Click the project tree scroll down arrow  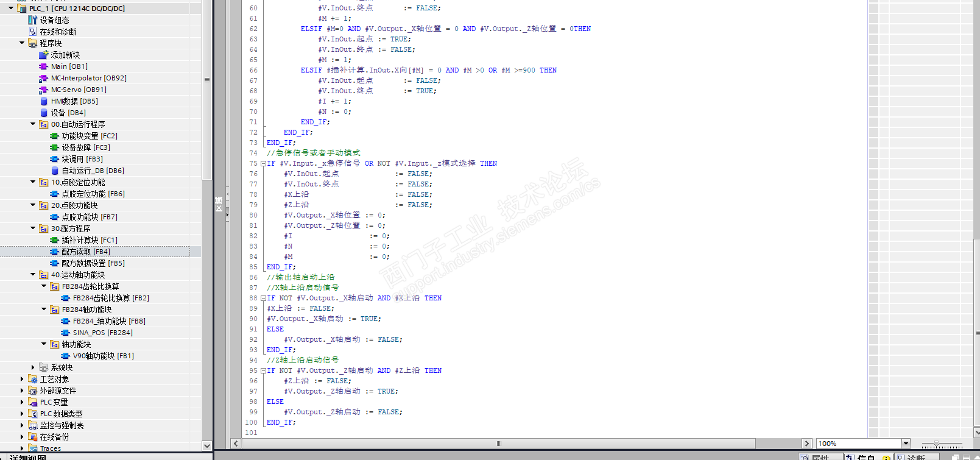[207, 446]
